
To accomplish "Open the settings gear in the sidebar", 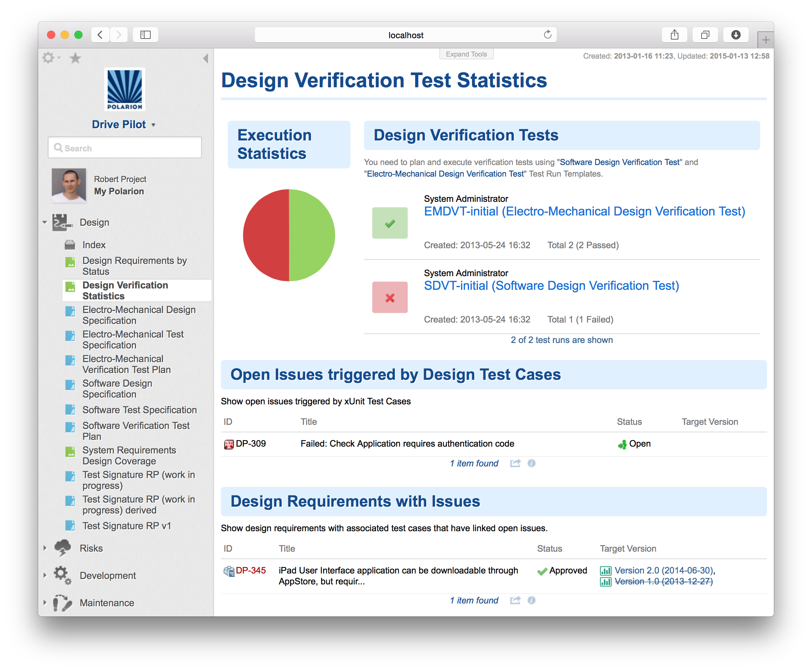I will [x=49, y=58].
